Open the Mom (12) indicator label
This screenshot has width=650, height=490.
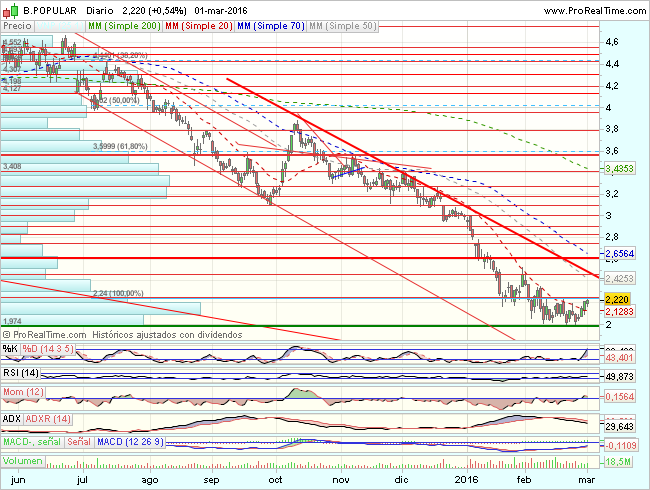coord(23,392)
